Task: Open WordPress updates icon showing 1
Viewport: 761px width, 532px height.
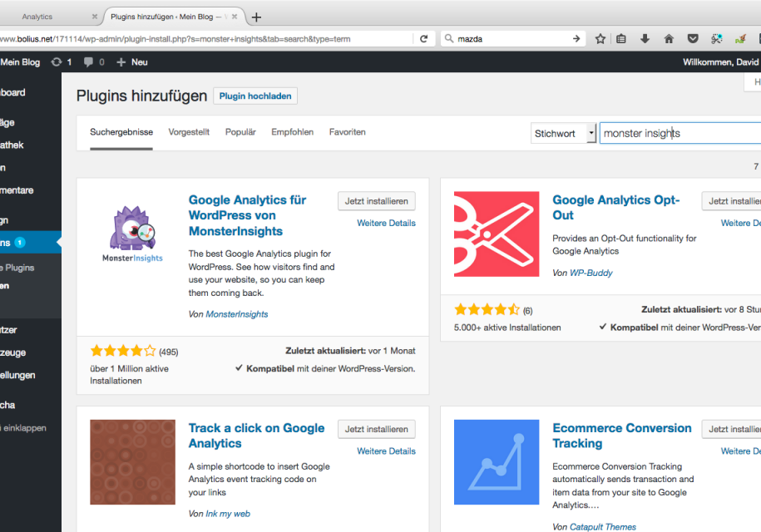Action: coord(62,62)
